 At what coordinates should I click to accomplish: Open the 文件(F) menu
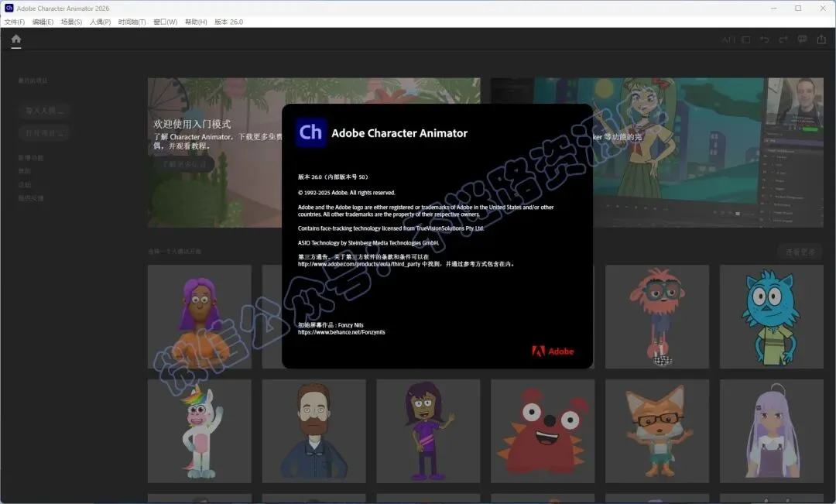click(15, 22)
